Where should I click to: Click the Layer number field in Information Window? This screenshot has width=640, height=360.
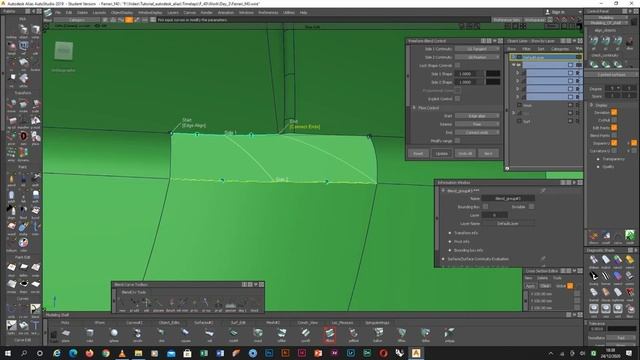click(494, 215)
